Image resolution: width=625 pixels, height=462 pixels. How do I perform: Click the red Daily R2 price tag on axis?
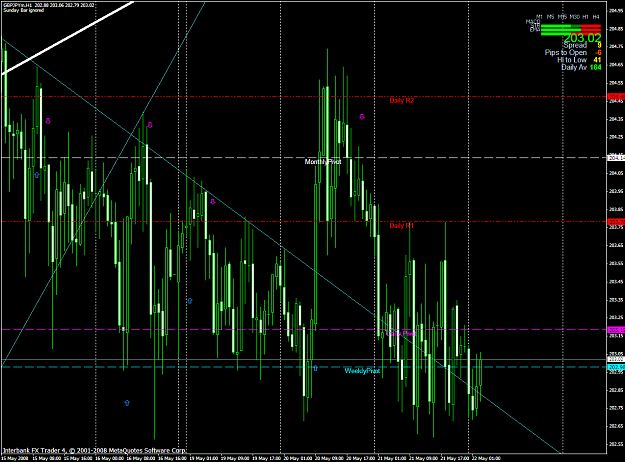click(x=615, y=97)
